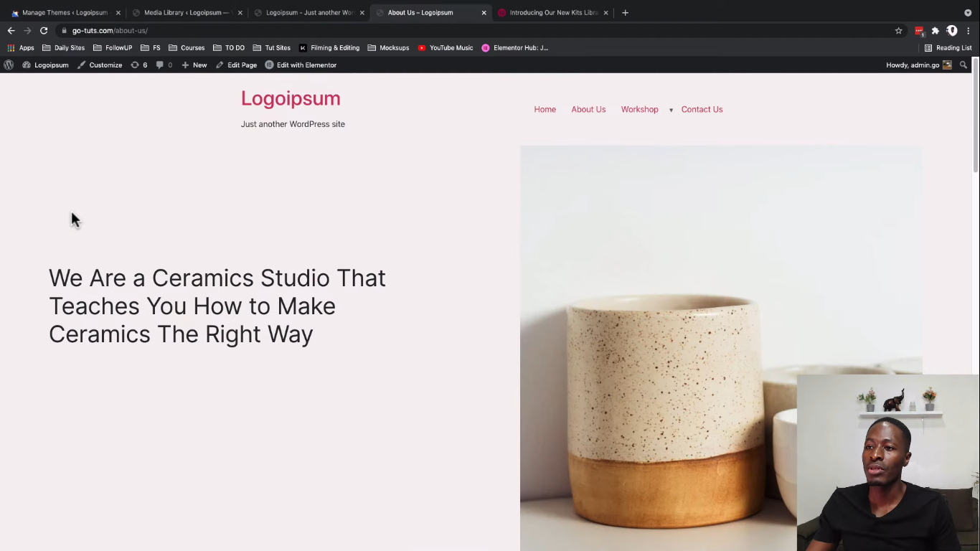
Task: Click the browser back arrow
Action: [x=11, y=31]
